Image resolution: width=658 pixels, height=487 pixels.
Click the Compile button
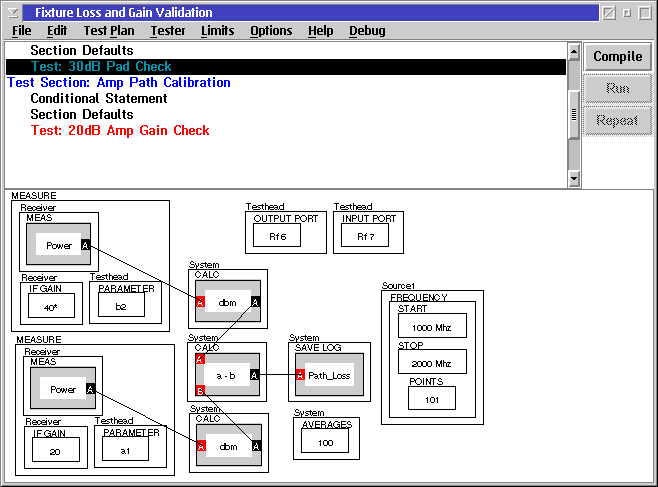point(617,57)
